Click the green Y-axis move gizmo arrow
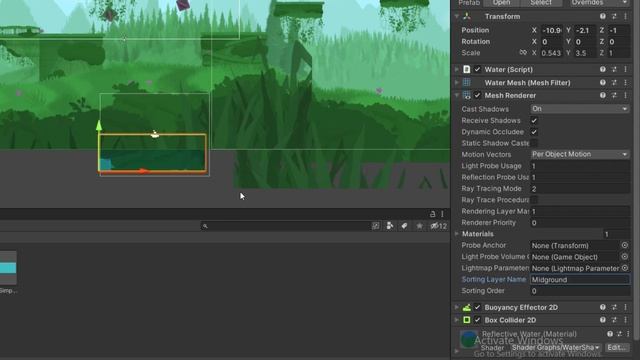The height and width of the screenshot is (360, 640). (x=99, y=126)
